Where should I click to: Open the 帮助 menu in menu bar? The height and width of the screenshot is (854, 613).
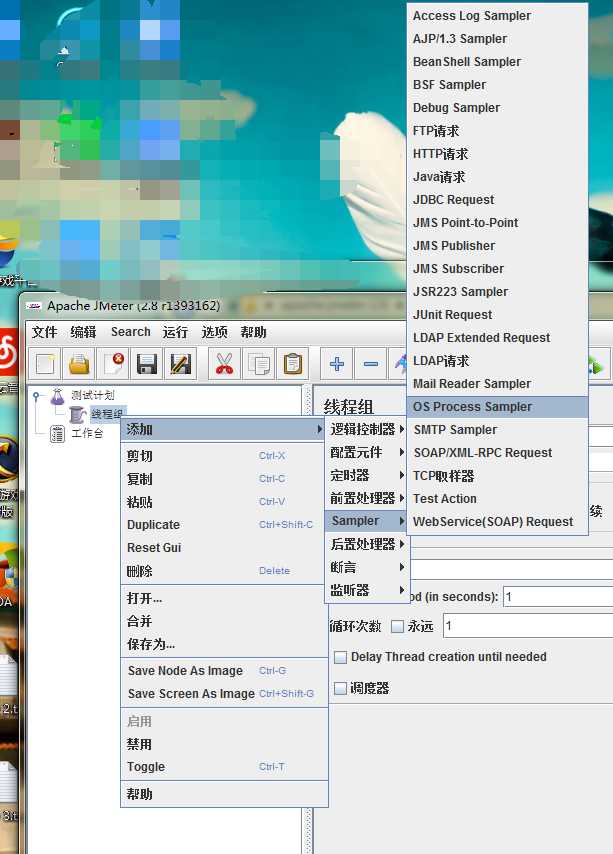click(x=254, y=332)
